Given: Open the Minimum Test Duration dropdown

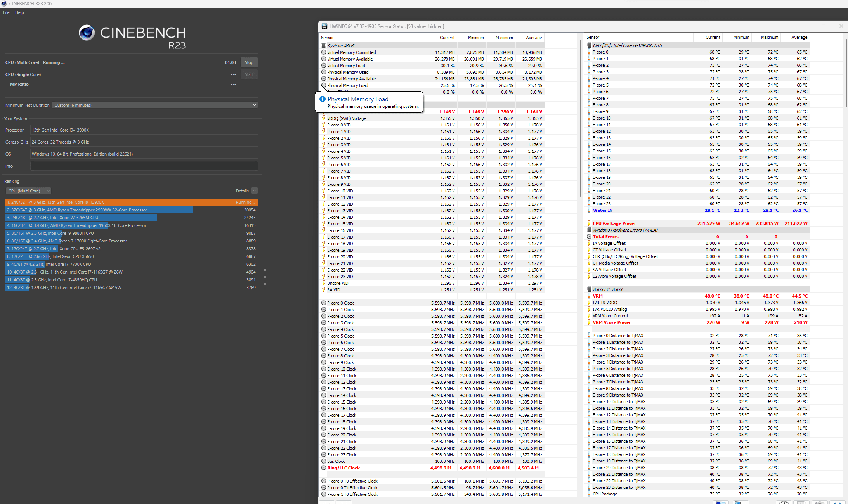Looking at the screenshot, I should pyautogui.click(x=155, y=105).
